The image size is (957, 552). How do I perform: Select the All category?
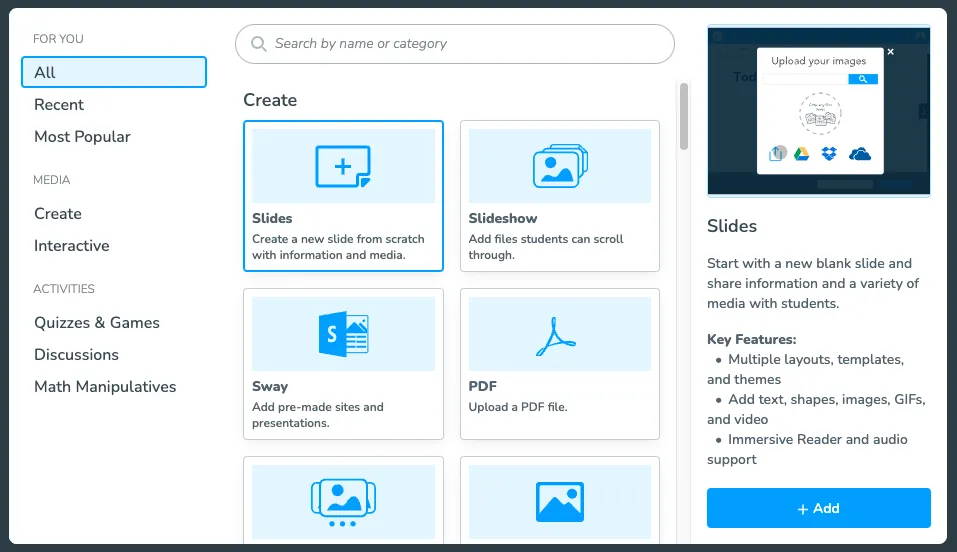pyautogui.click(x=113, y=72)
